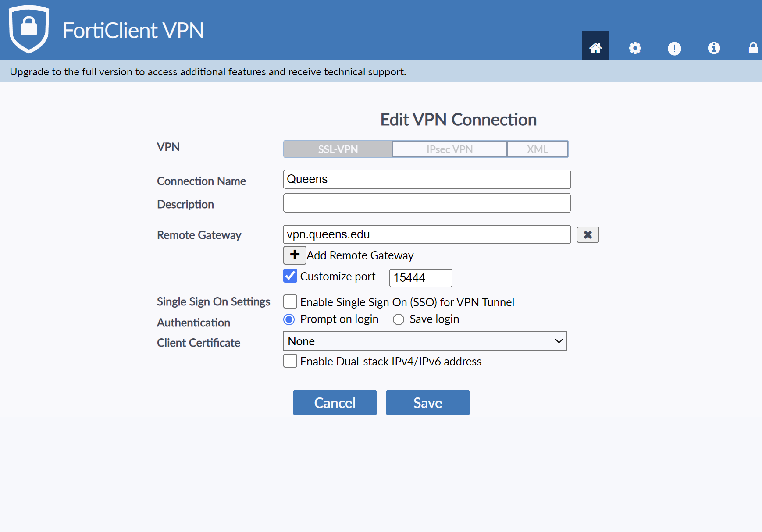Click the padlock icon in header
The image size is (762, 532).
[753, 48]
